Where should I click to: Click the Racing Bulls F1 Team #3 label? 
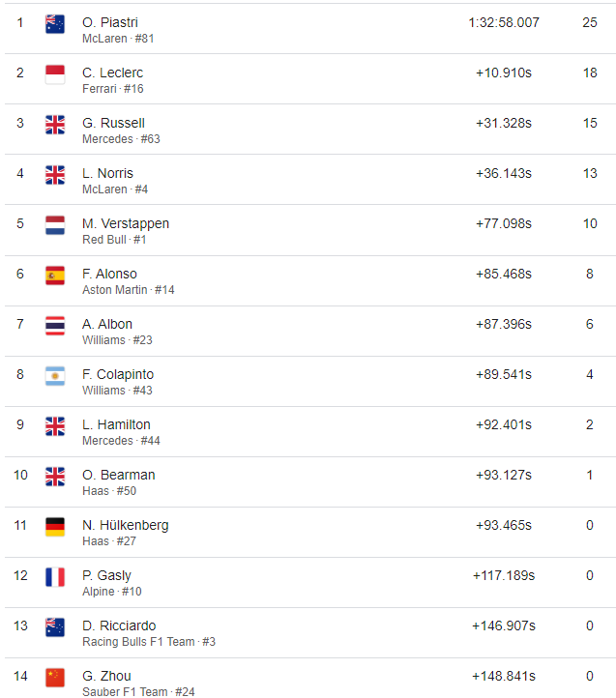coord(149,642)
